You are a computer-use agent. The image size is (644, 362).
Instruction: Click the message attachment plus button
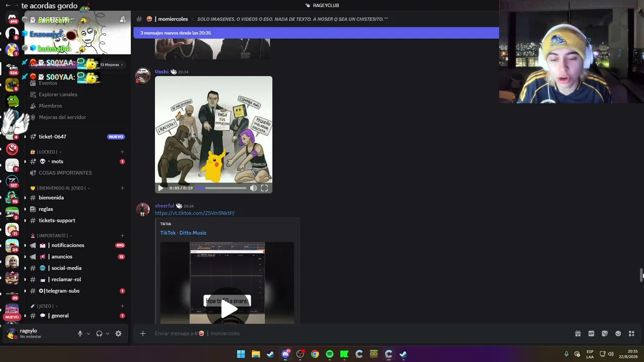(x=143, y=333)
